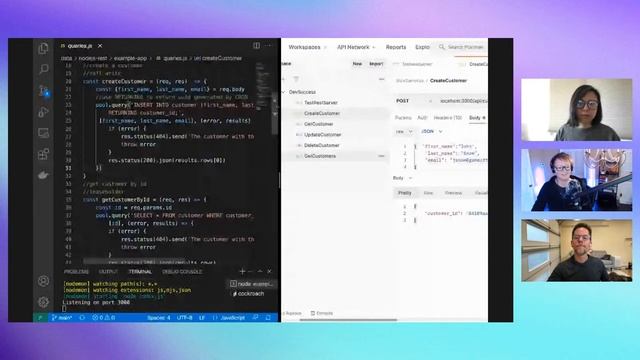
Task: Open the API Network menu in Postman
Action: pyautogui.click(x=356, y=47)
